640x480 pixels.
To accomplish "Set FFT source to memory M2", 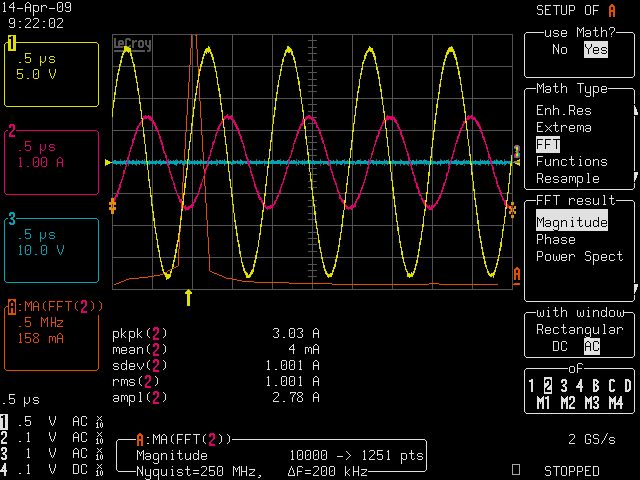I will click(568, 403).
